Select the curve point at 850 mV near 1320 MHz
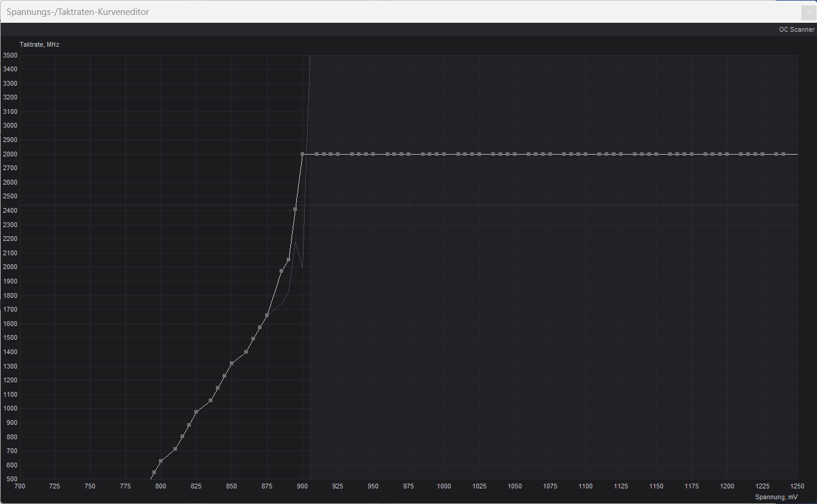Viewport: 817px width, 504px height. point(232,363)
